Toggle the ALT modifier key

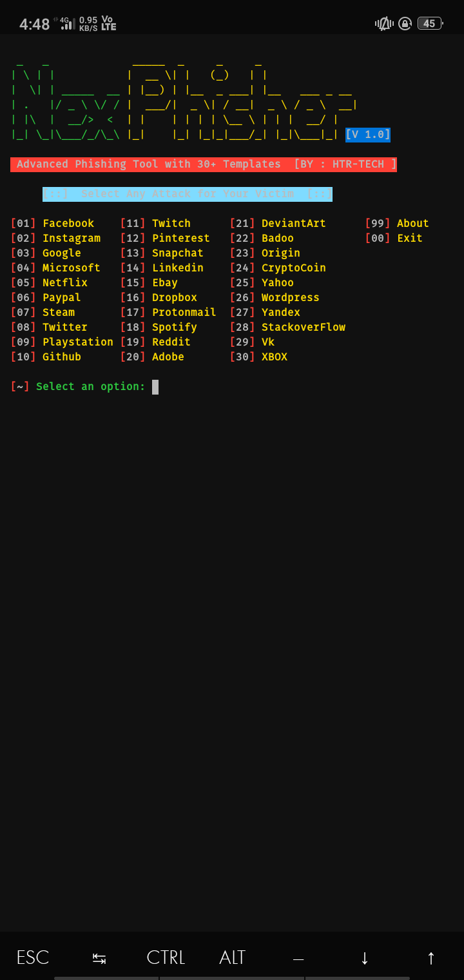[x=232, y=957]
